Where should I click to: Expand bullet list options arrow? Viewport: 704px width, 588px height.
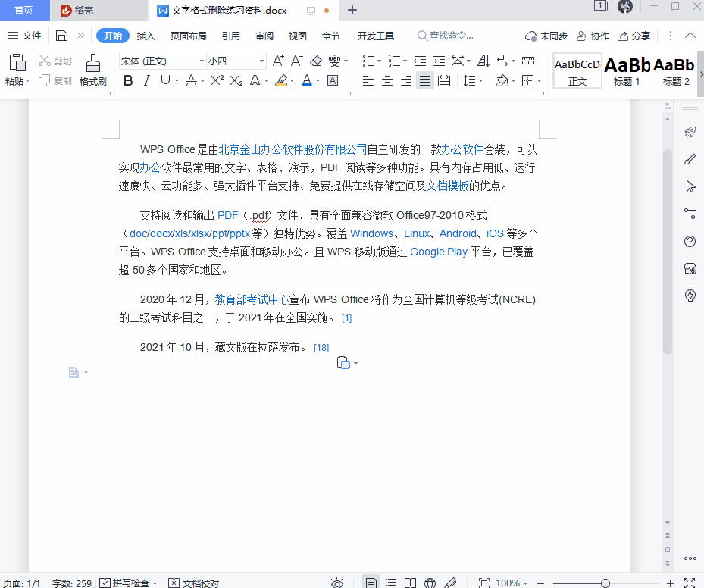pyautogui.click(x=380, y=61)
